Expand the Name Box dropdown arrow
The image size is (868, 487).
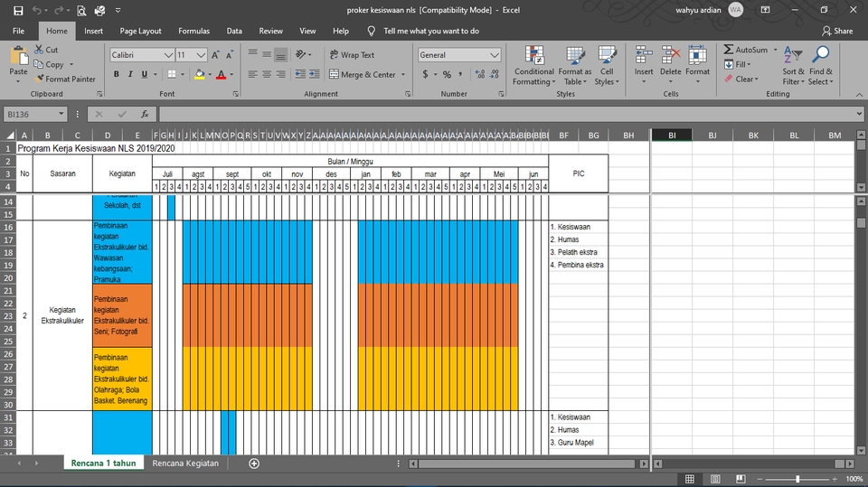61,114
